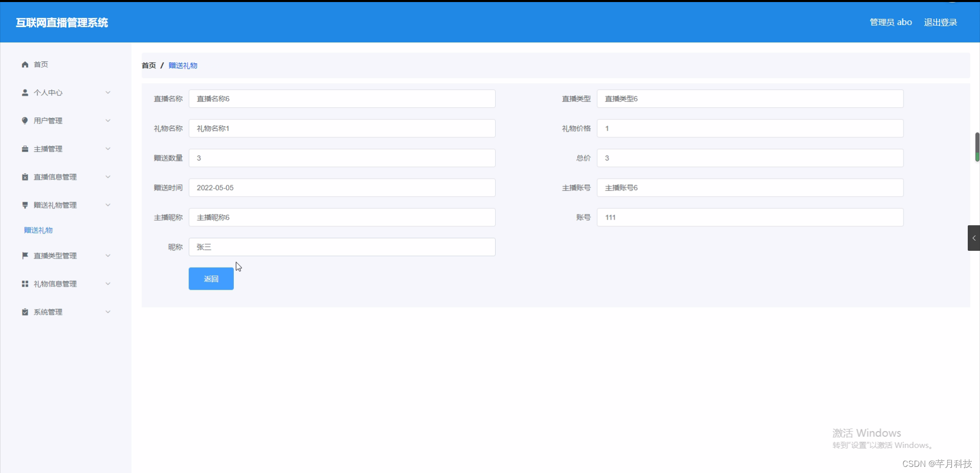The height and width of the screenshot is (473, 980).
Task: Expand the 礼物信息管理 section
Action: (108, 284)
